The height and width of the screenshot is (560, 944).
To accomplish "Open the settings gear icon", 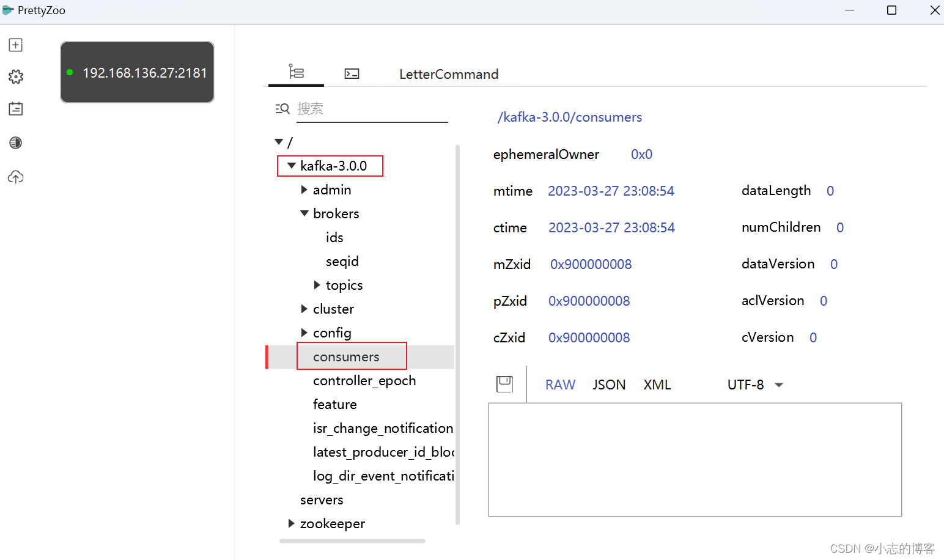I will coord(16,76).
